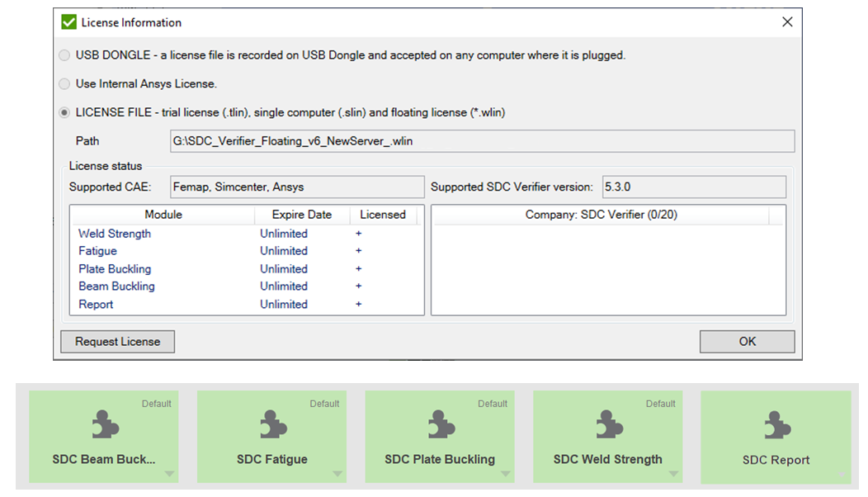The height and width of the screenshot is (497, 868).
Task: Click the licensed plus mark for Plate Buckling
Action: pyautogui.click(x=359, y=268)
